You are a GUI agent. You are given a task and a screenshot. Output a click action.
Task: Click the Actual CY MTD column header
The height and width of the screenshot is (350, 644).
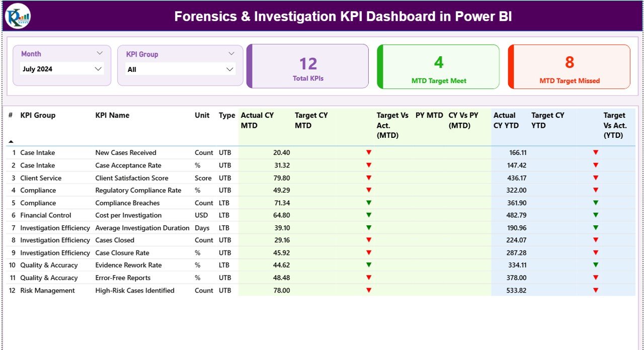tap(257, 120)
